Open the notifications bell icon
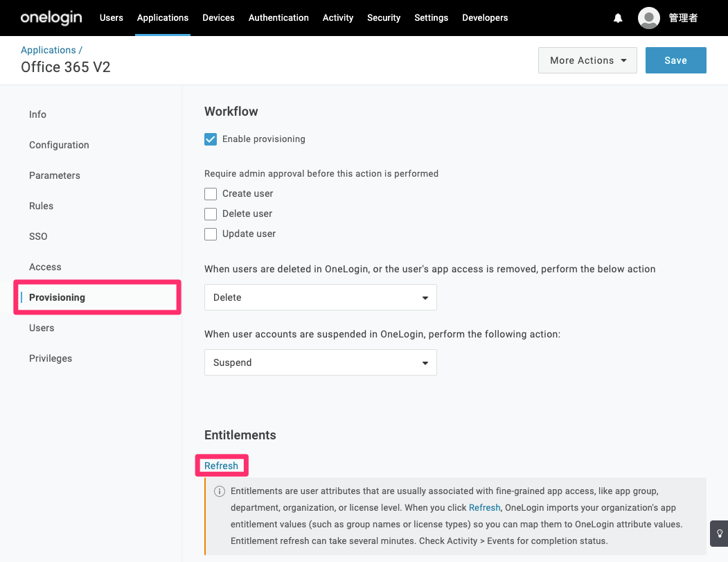This screenshot has height=562, width=728. [617, 18]
